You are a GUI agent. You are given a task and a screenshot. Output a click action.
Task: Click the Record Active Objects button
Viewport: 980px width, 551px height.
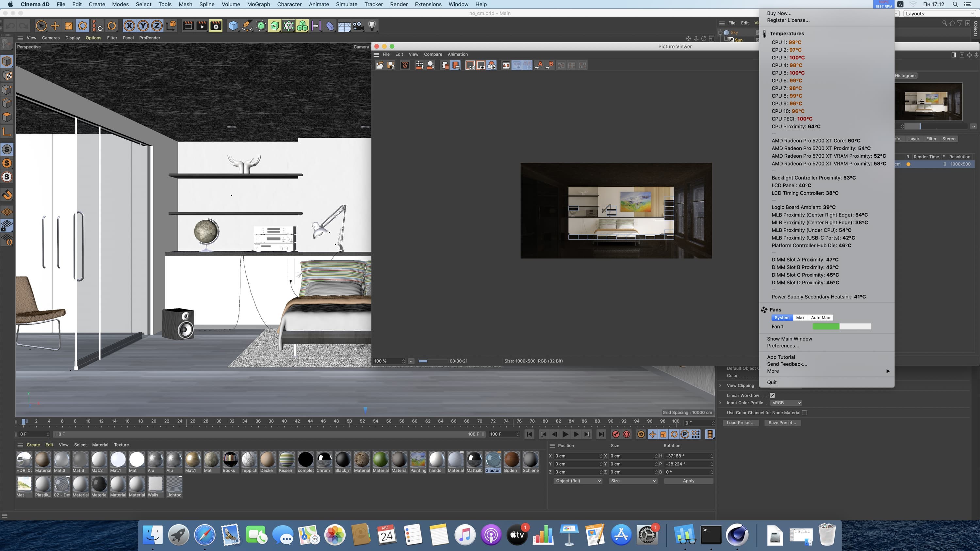tap(616, 434)
